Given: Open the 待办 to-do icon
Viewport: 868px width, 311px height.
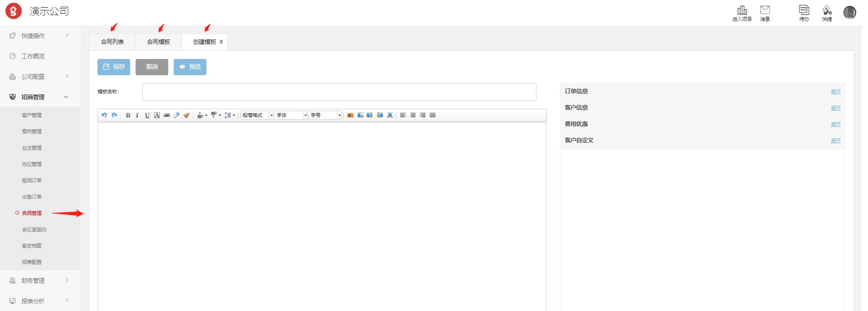Looking at the screenshot, I should [x=804, y=13].
